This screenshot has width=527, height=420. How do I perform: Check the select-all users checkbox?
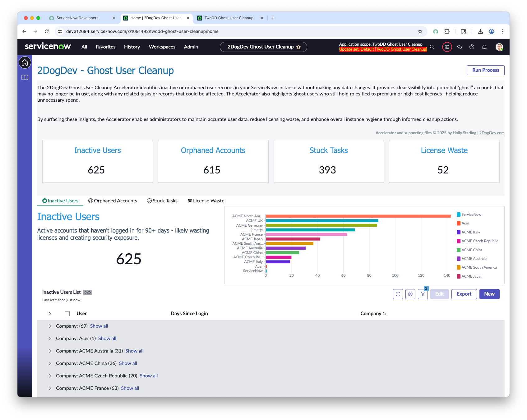coord(67,314)
